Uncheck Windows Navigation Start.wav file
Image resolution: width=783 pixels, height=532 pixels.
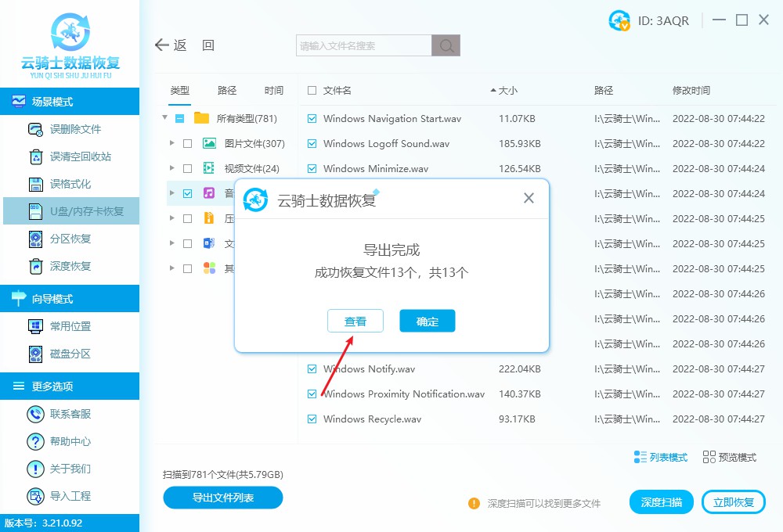tap(311, 118)
